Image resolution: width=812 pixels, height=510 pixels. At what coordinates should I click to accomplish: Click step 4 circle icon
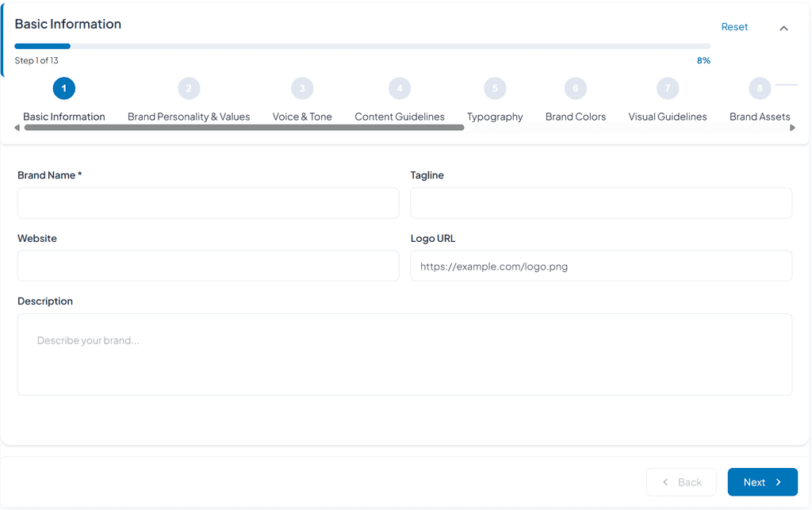coord(400,89)
